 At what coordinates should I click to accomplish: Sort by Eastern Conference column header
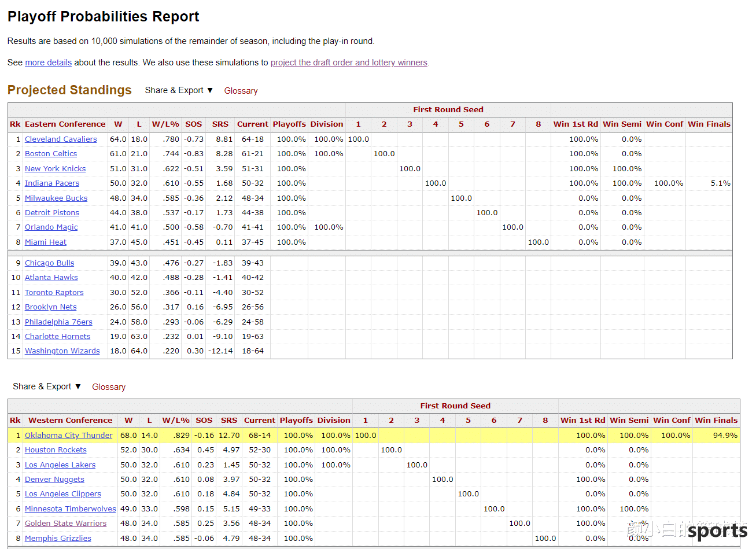tap(65, 124)
